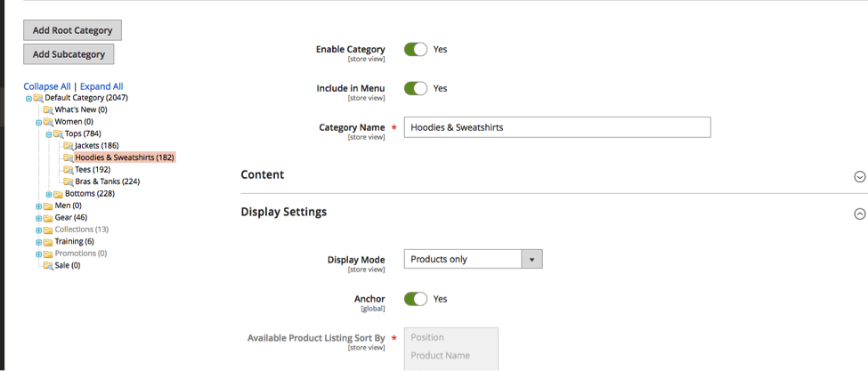Open the Display Mode dropdown
The height and width of the screenshot is (371, 868).
click(473, 260)
